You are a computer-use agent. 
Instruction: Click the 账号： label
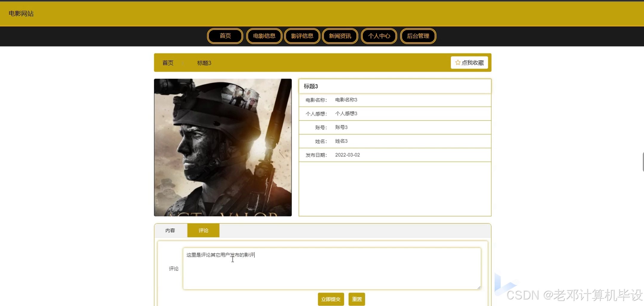[321, 127]
